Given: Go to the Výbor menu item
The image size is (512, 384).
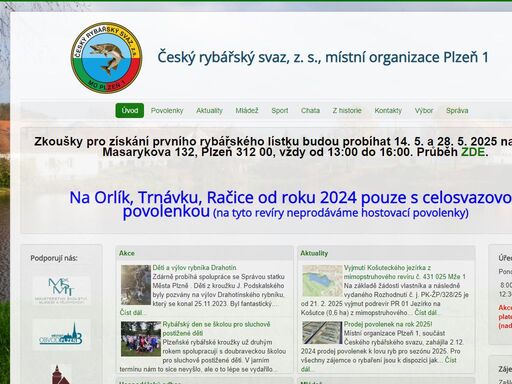Looking at the screenshot, I should 424,110.
